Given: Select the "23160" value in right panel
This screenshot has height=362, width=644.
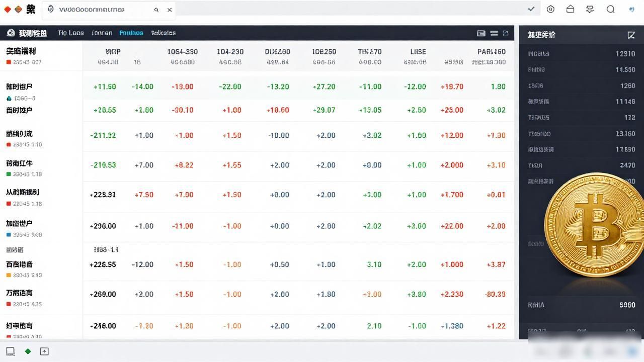Looking at the screenshot, I should (625, 134).
